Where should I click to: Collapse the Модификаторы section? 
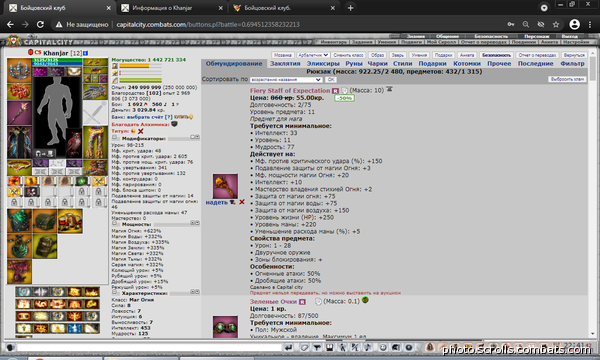point(114,138)
